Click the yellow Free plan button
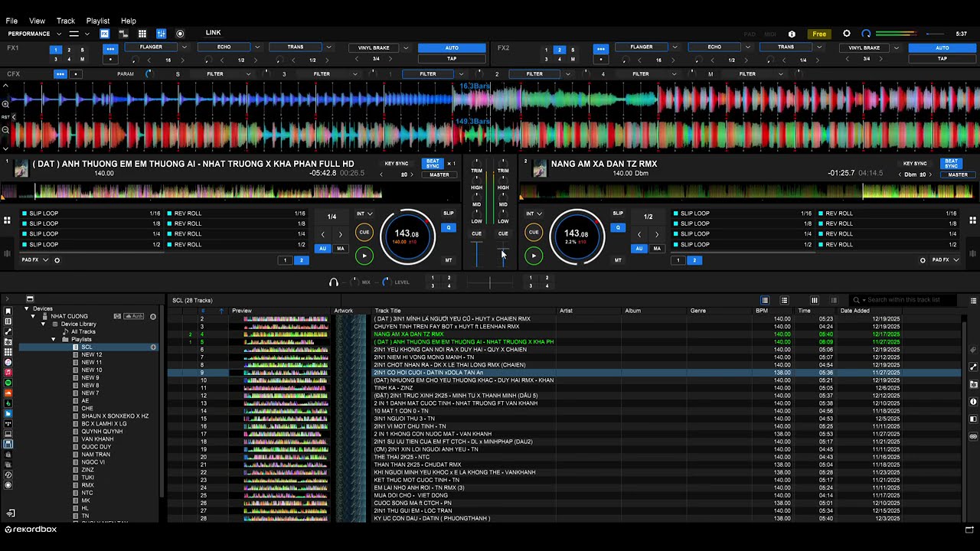Viewport: 980px width, 551px height. coord(819,34)
